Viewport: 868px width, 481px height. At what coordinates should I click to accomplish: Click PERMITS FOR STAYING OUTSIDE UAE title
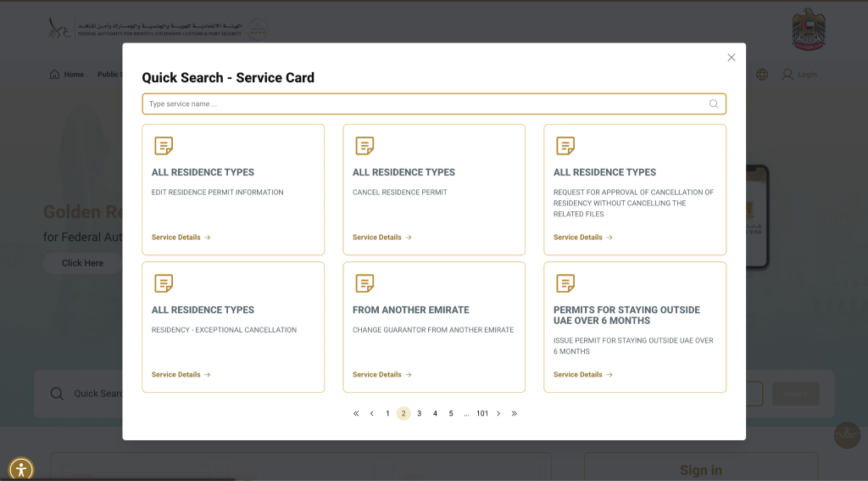coord(626,316)
